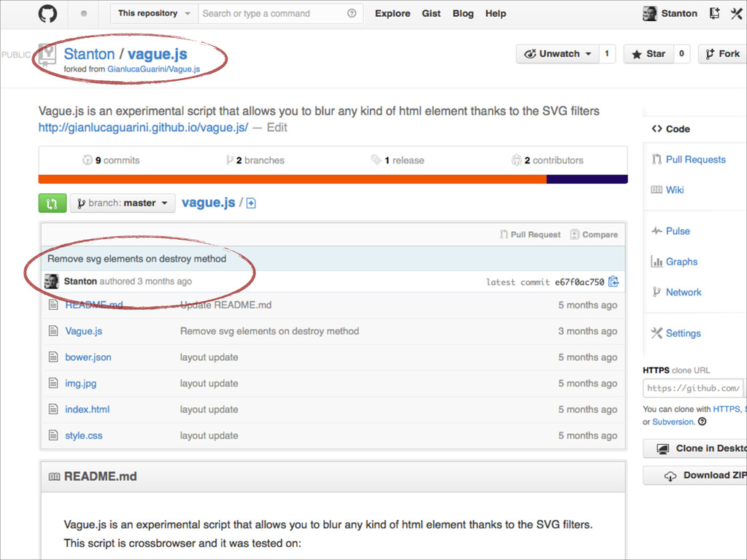Image resolution: width=747 pixels, height=560 pixels.
Task: Click the Vague.js file icon
Action: click(53, 331)
